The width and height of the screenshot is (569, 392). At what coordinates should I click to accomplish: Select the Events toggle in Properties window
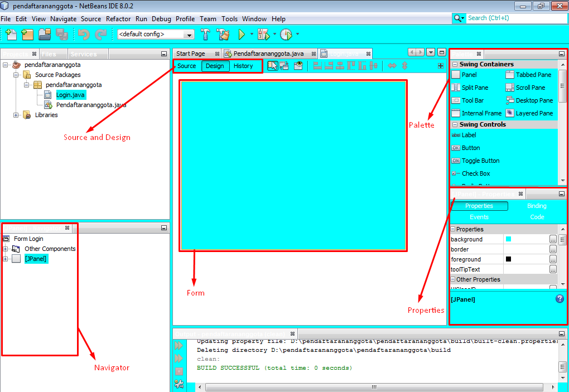(479, 217)
